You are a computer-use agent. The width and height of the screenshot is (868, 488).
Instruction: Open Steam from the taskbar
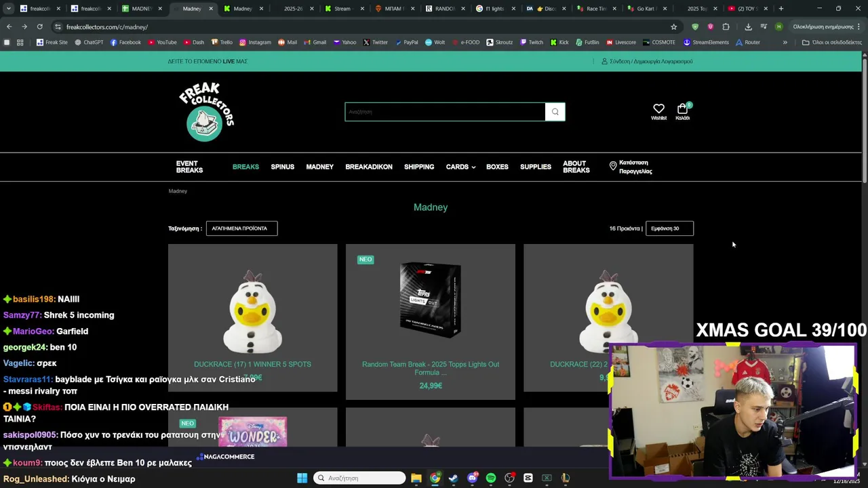pyautogui.click(x=454, y=478)
